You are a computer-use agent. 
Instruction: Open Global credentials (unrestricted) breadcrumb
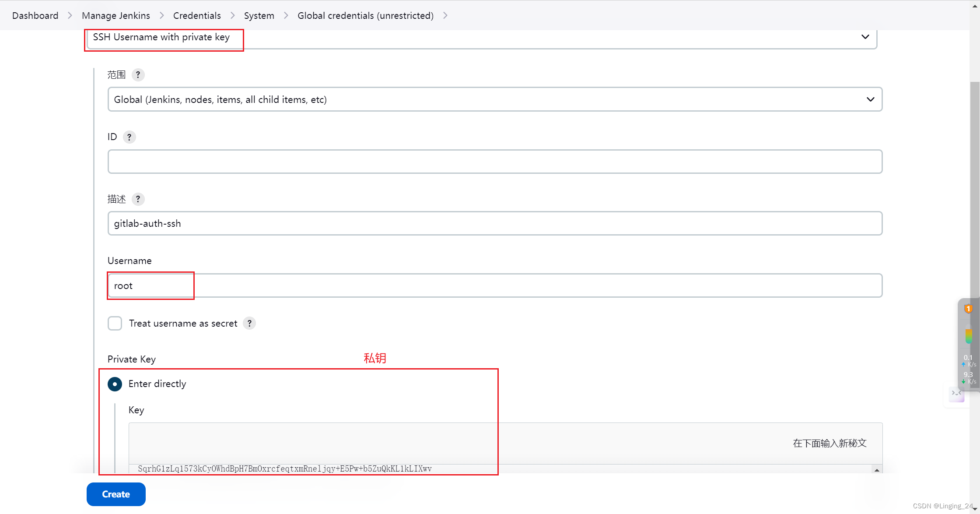click(366, 16)
